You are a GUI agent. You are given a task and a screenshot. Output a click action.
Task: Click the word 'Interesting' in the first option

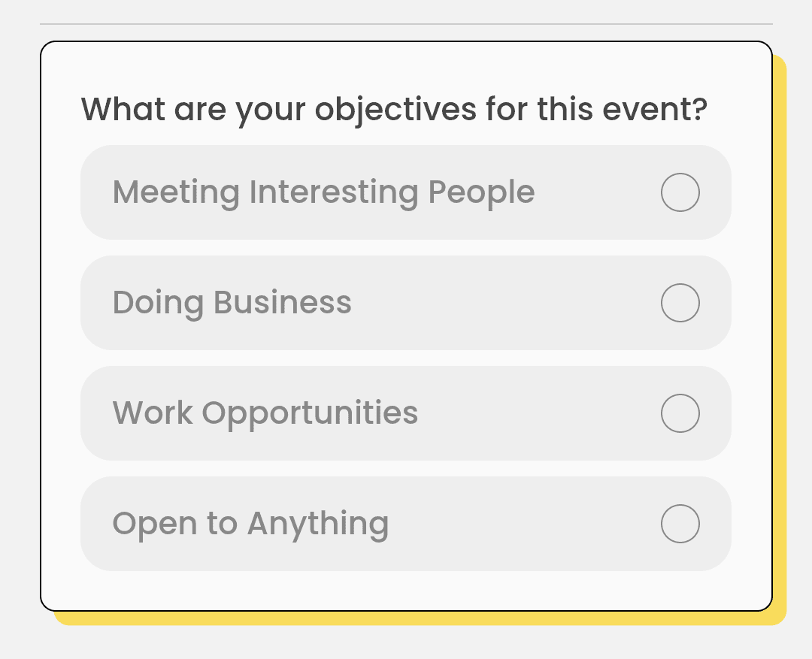334,192
